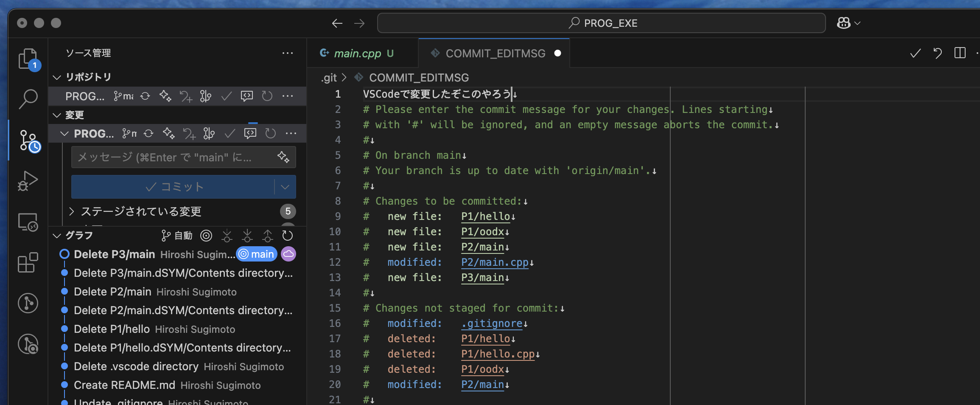Screen dimensions: 980x405
Task: Open the Explorer view in activity bar
Action: tap(28, 59)
